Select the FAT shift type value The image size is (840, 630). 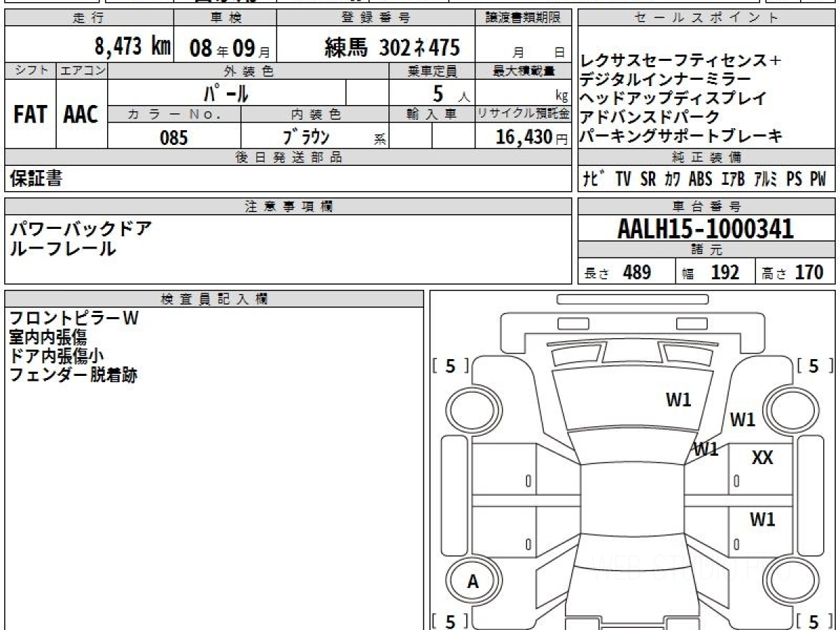coord(30,115)
